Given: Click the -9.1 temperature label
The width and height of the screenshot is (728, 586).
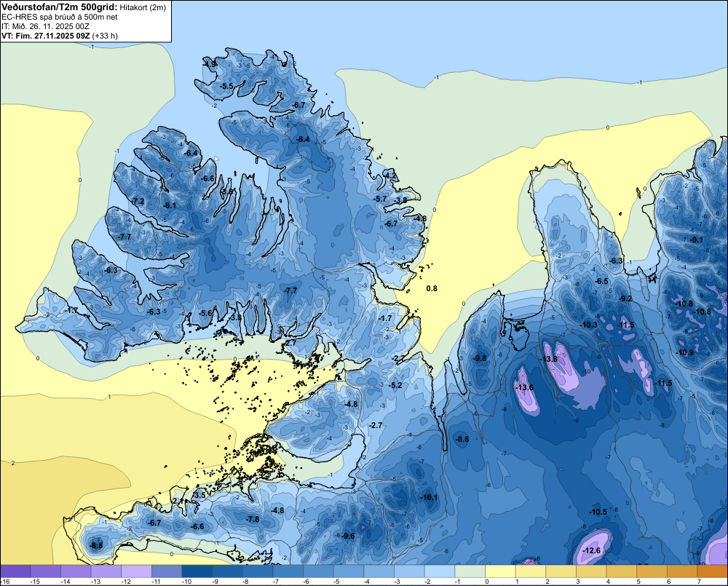Looking at the screenshot, I should point(697,239).
